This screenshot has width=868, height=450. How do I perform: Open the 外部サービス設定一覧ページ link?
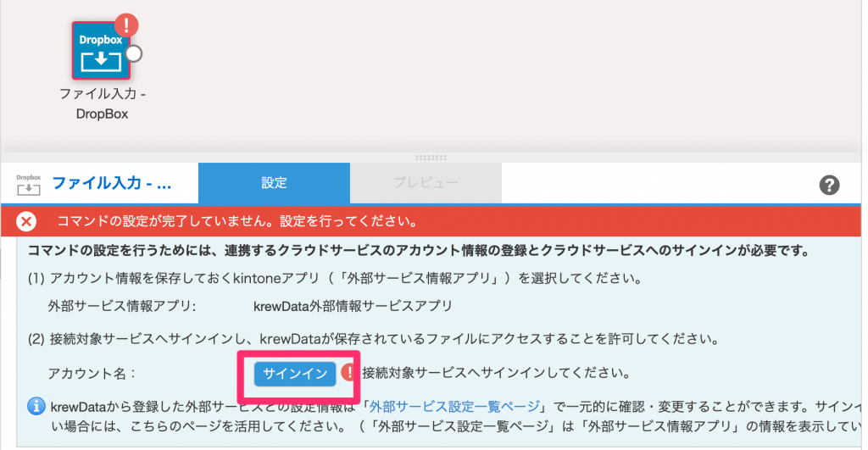(x=454, y=407)
